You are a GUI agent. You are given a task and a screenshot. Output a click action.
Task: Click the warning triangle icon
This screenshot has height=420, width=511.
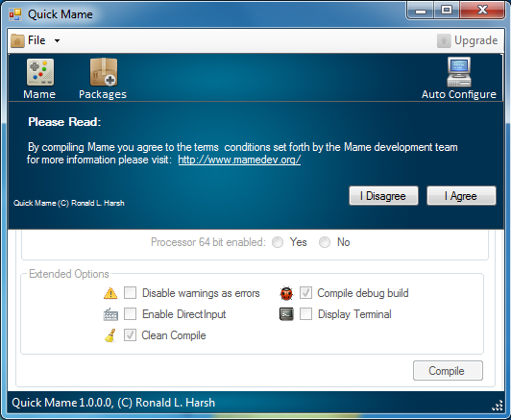tap(110, 293)
